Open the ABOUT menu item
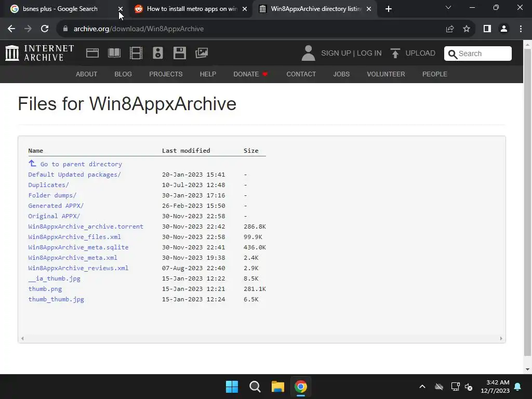The image size is (532, 399). click(x=87, y=74)
